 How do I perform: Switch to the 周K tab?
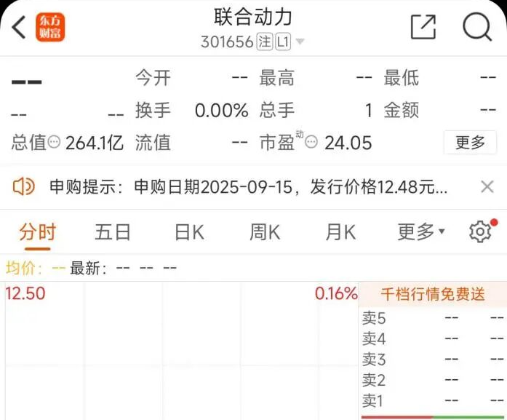265,232
